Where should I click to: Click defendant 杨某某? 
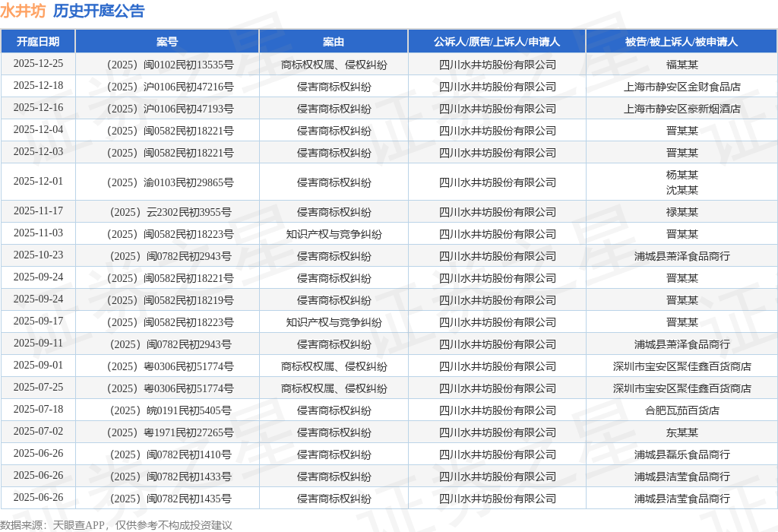coord(682,175)
